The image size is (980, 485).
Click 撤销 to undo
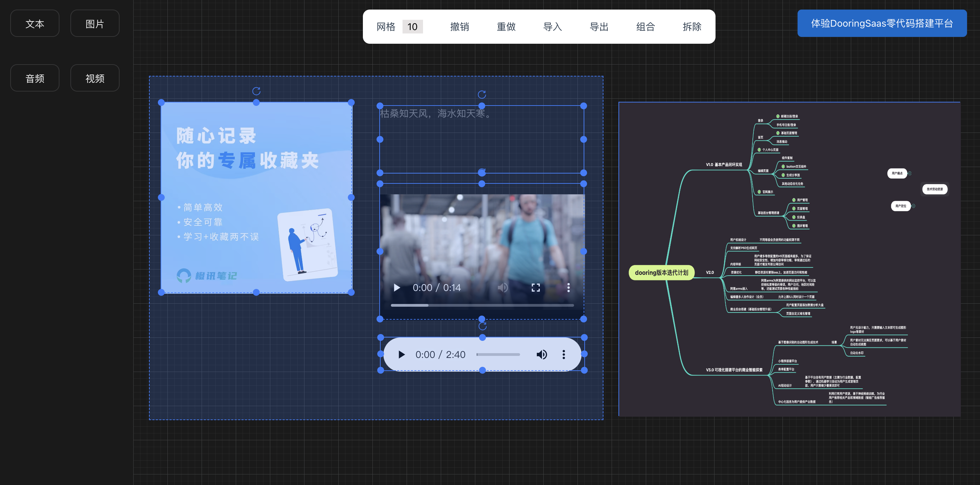pos(460,27)
